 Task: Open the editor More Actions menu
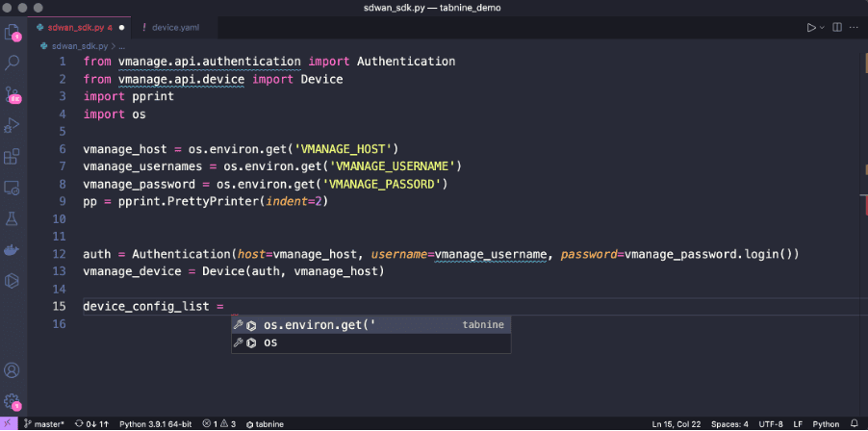(854, 28)
